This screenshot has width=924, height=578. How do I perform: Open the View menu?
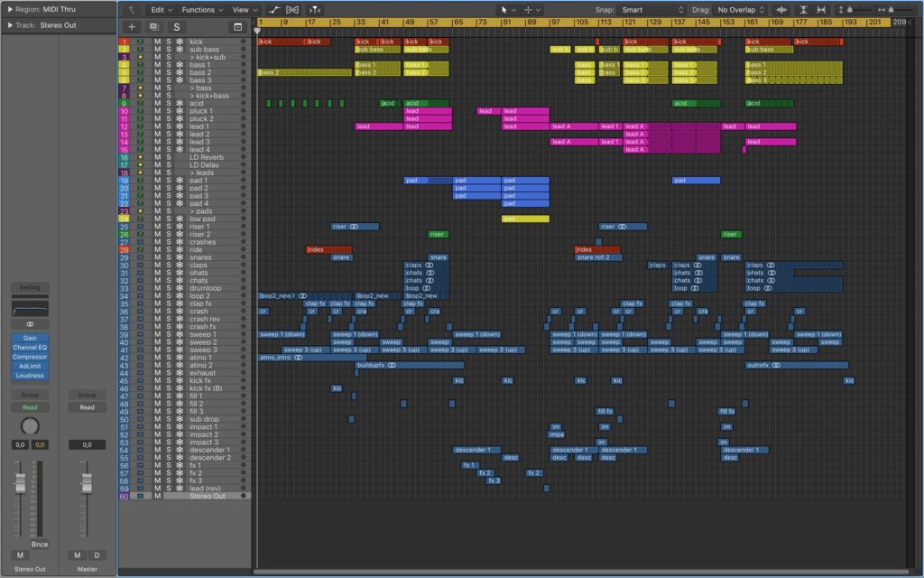tap(245, 10)
